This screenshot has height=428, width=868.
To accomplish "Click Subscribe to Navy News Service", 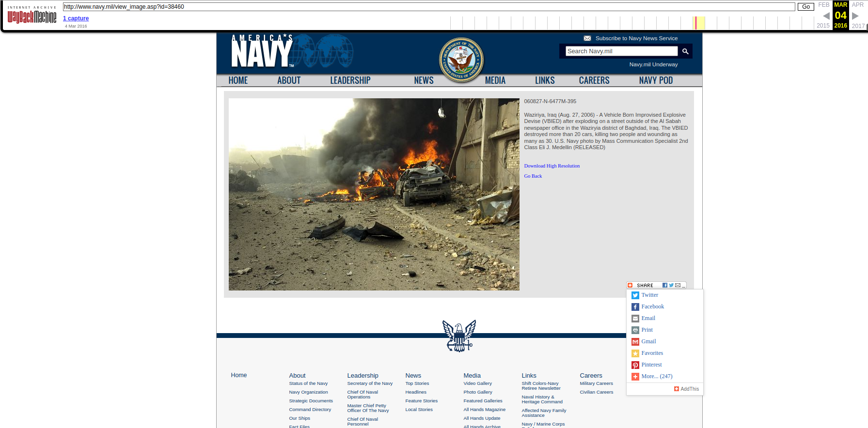I will (x=636, y=38).
